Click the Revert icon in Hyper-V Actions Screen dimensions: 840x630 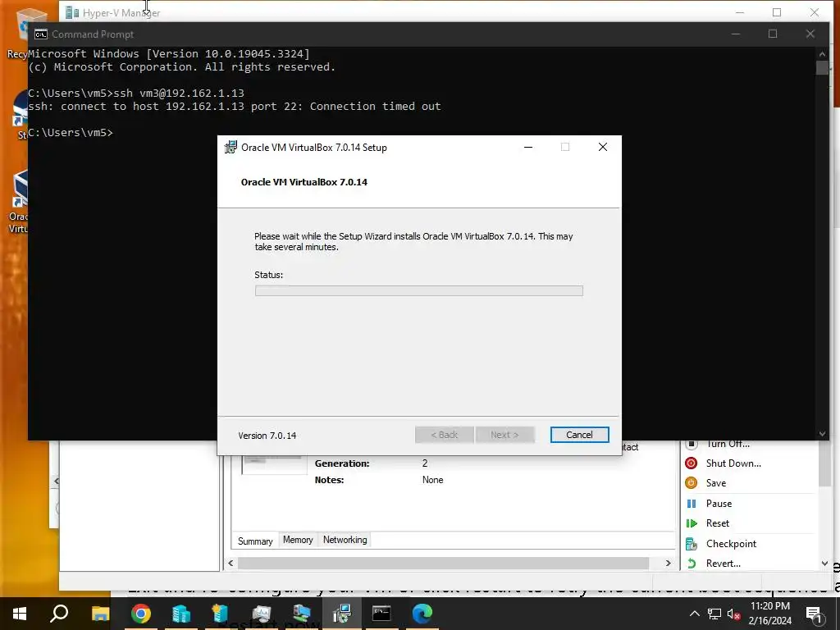(691, 564)
